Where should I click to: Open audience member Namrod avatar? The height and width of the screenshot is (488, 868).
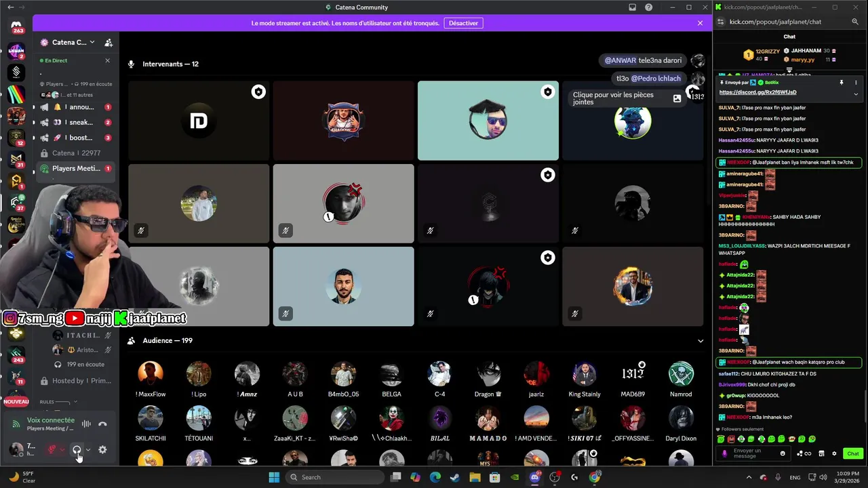point(681,374)
